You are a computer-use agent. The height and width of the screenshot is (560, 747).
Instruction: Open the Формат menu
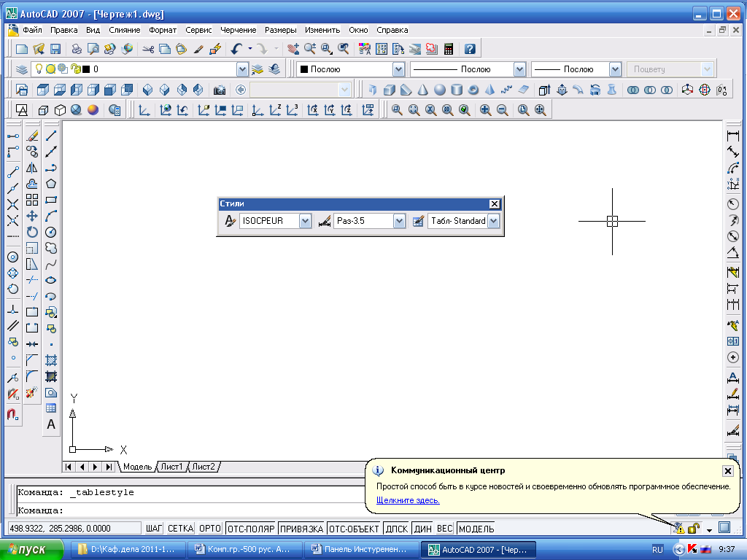163,30
